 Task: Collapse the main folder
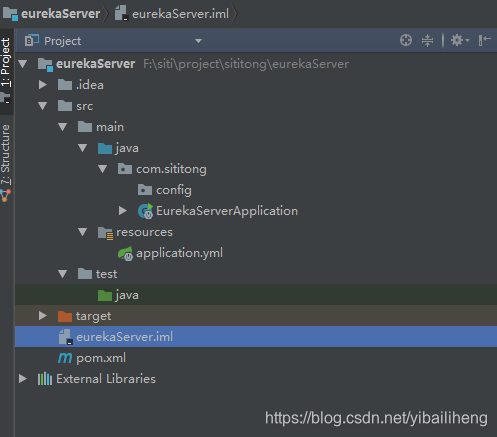63,127
